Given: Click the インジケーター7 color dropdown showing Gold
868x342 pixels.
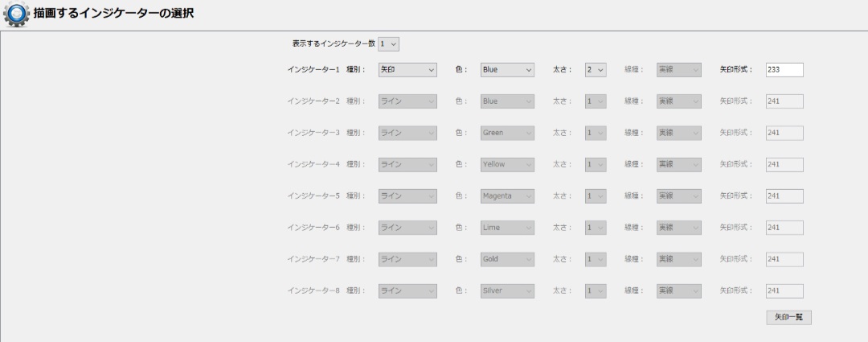Looking at the screenshot, I should 507,259.
